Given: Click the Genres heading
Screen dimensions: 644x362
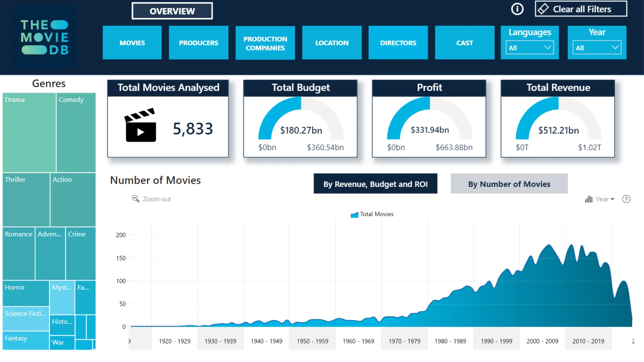Looking at the screenshot, I should pos(49,83).
